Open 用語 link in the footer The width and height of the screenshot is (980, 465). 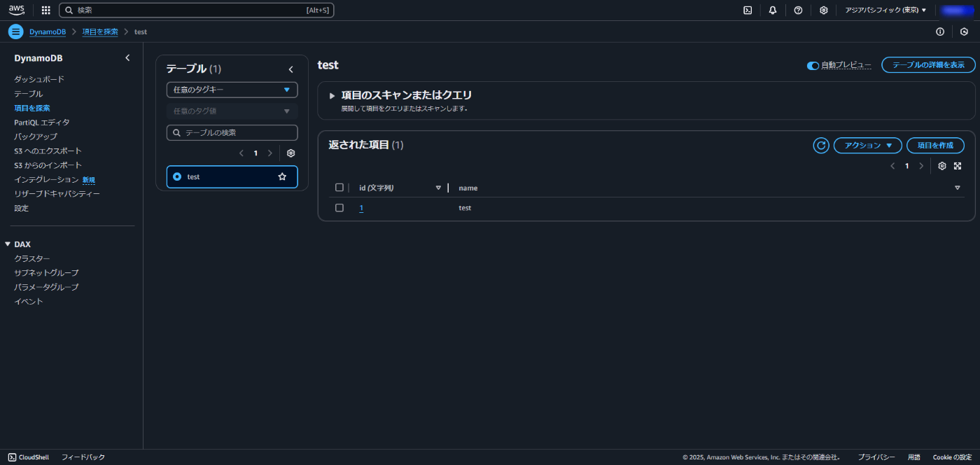[x=914, y=457]
